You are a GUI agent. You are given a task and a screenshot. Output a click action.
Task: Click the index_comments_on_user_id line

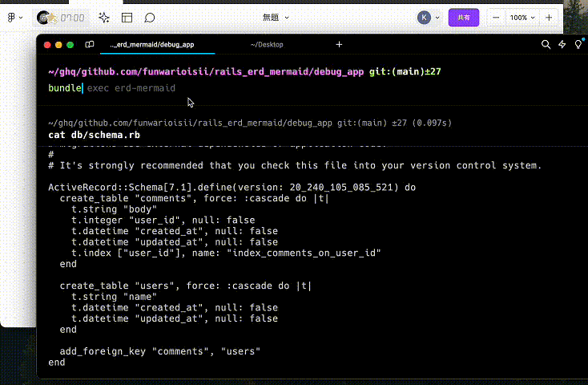pos(226,253)
